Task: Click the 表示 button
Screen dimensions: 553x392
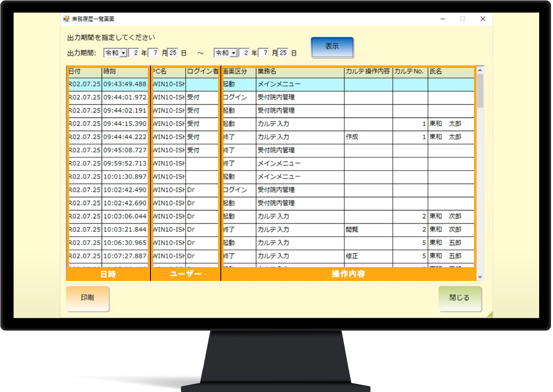Action: coord(332,47)
